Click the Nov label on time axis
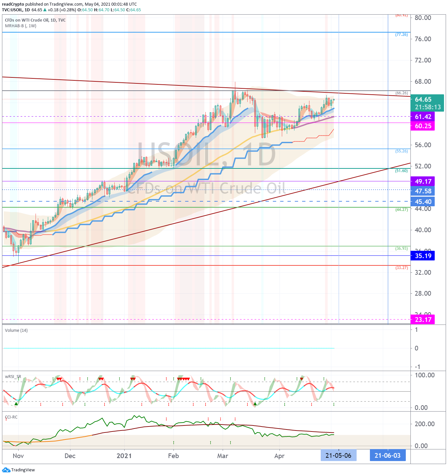The height and width of the screenshot is (476, 448). point(18,456)
